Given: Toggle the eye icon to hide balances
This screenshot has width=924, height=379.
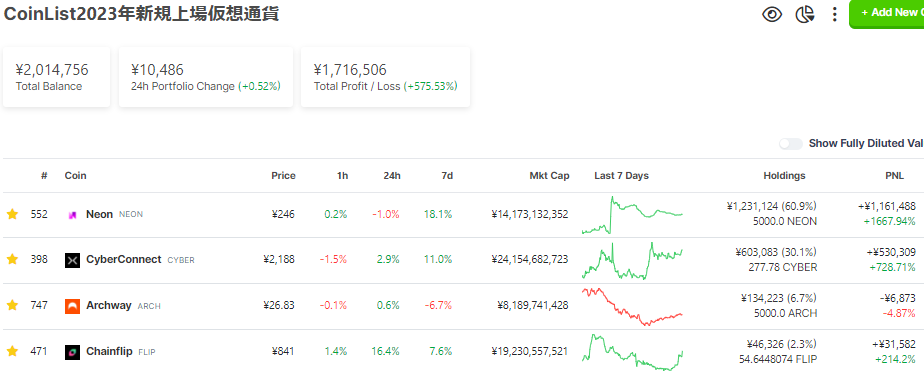Looking at the screenshot, I should pyautogui.click(x=772, y=14).
